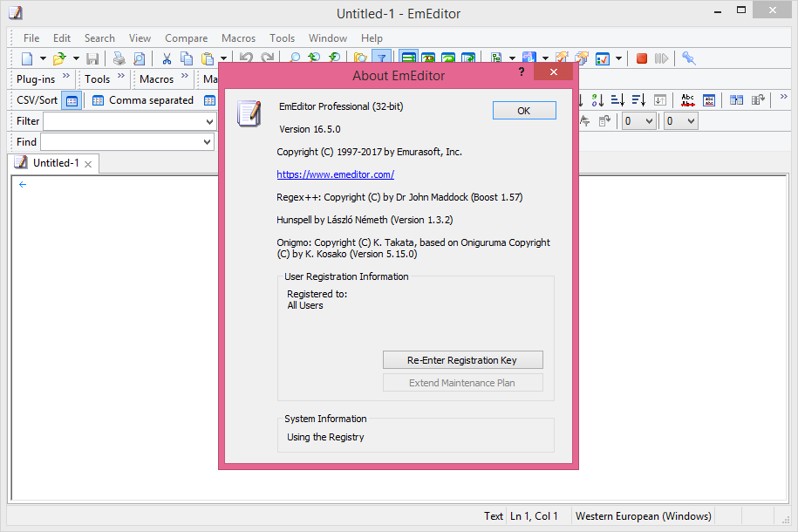Viewport: 798px width, 532px height.
Task: Expand CSV/Sort toolbar overflow chevron
Action: tap(784, 96)
